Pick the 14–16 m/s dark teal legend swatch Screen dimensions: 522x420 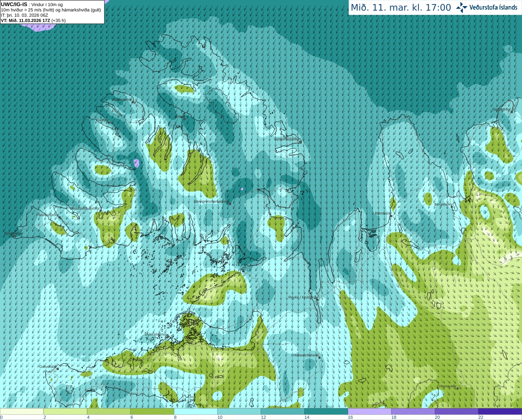(x=326, y=411)
